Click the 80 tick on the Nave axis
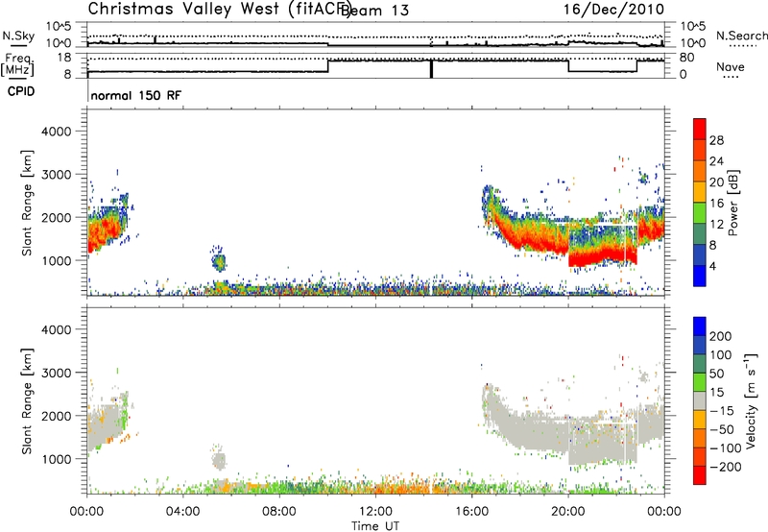Image resolution: width=768 pixels, height=532 pixels. (686, 58)
